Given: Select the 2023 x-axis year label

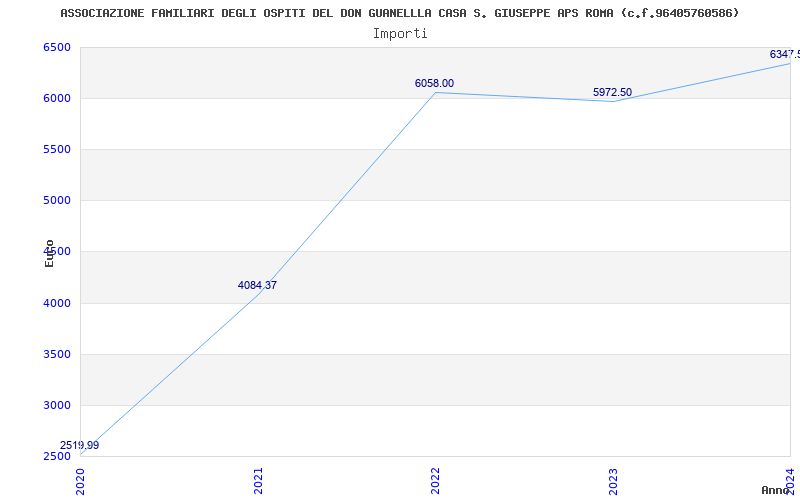Looking at the screenshot, I should point(613,481).
